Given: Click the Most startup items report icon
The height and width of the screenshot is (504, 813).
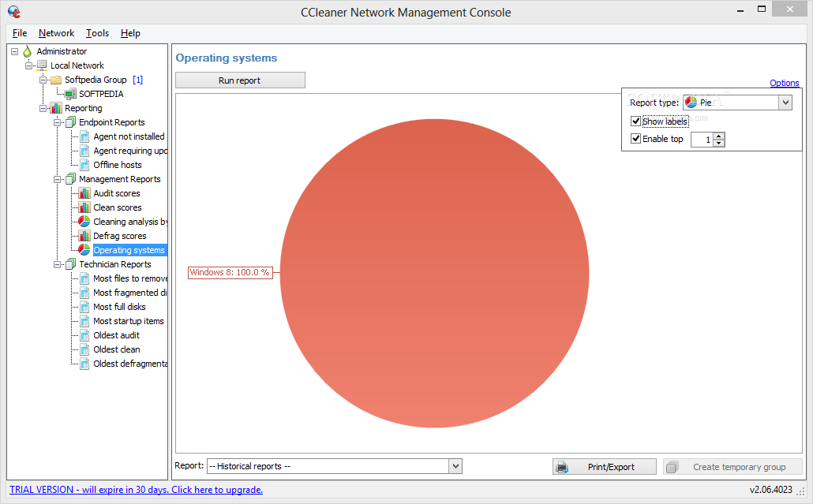Looking at the screenshot, I should [84, 321].
